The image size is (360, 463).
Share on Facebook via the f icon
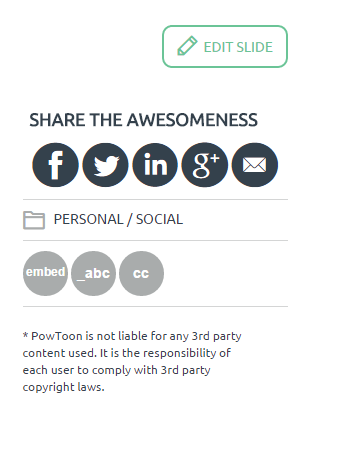point(55,165)
